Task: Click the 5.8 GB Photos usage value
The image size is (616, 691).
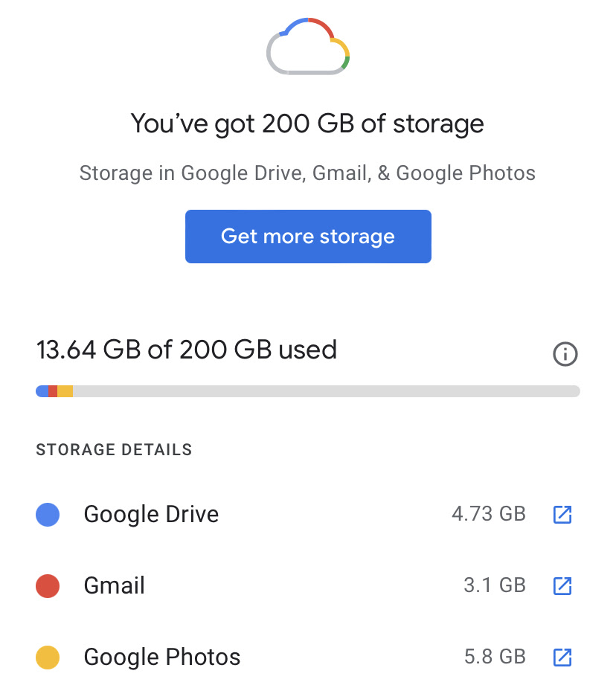Action: pyautogui.click(x=495, y=657)
